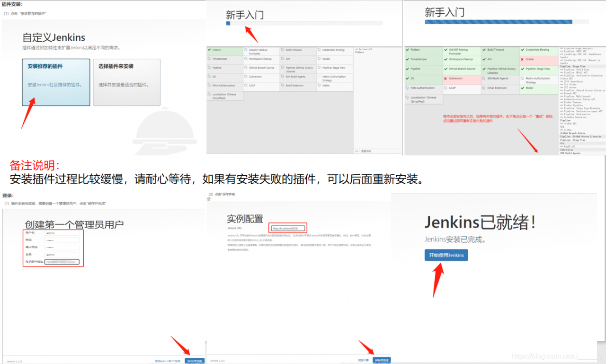The height and width of the screenshot is (364, 606).
Task: Click 保存并完成 on the create admin user page
Action: tap(195, 361)
